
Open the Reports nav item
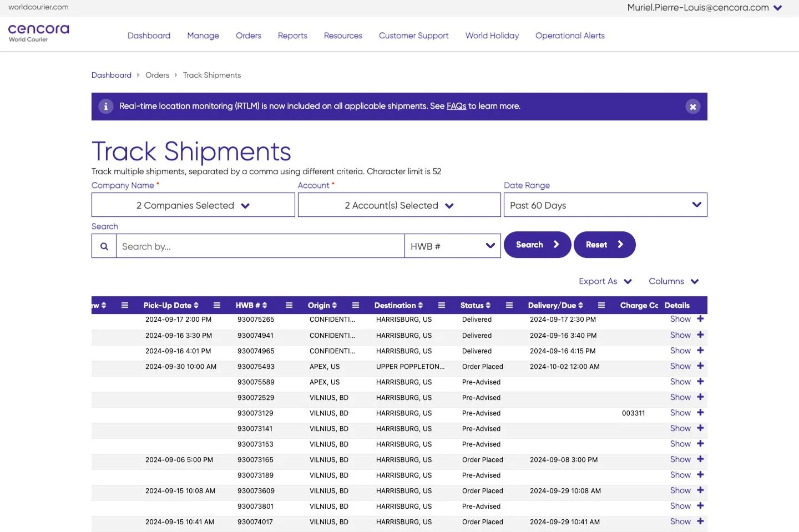tap(292, 36)
